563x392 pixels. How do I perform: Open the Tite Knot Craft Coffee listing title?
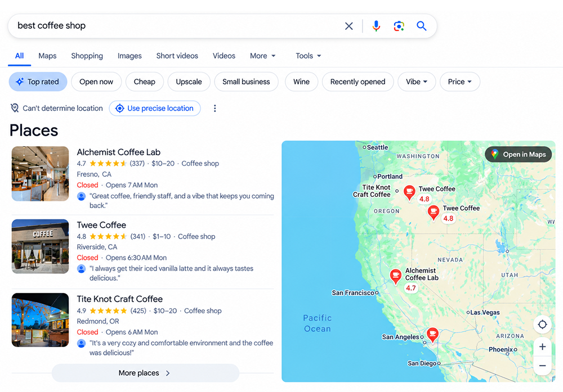click(119, 299)
